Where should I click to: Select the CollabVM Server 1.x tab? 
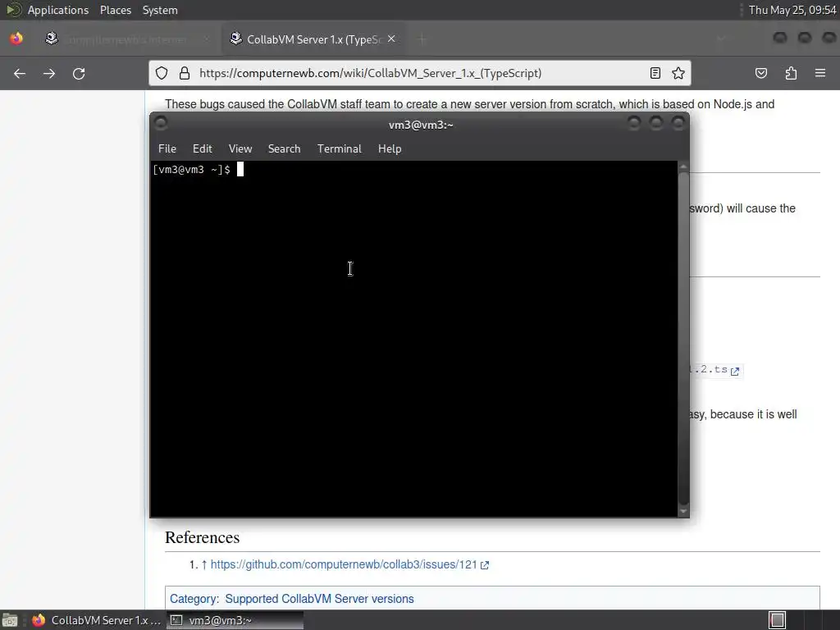tap(313, 39)
